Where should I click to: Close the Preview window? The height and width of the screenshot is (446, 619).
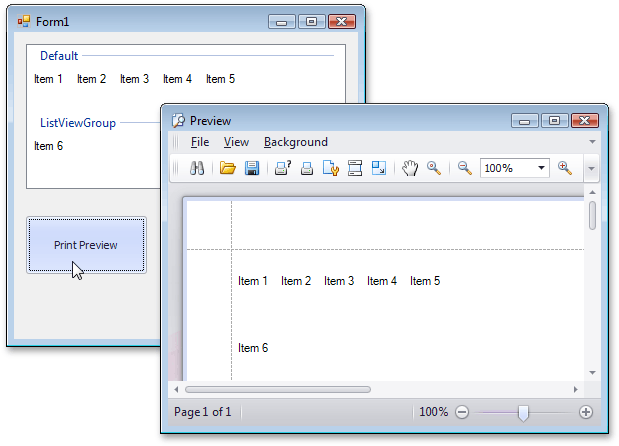point(585,121)
